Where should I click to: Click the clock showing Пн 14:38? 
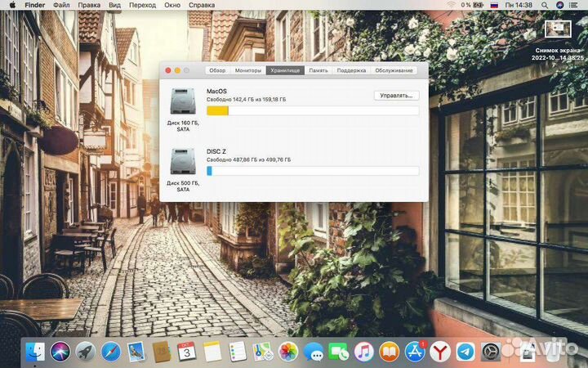point(519,5)
